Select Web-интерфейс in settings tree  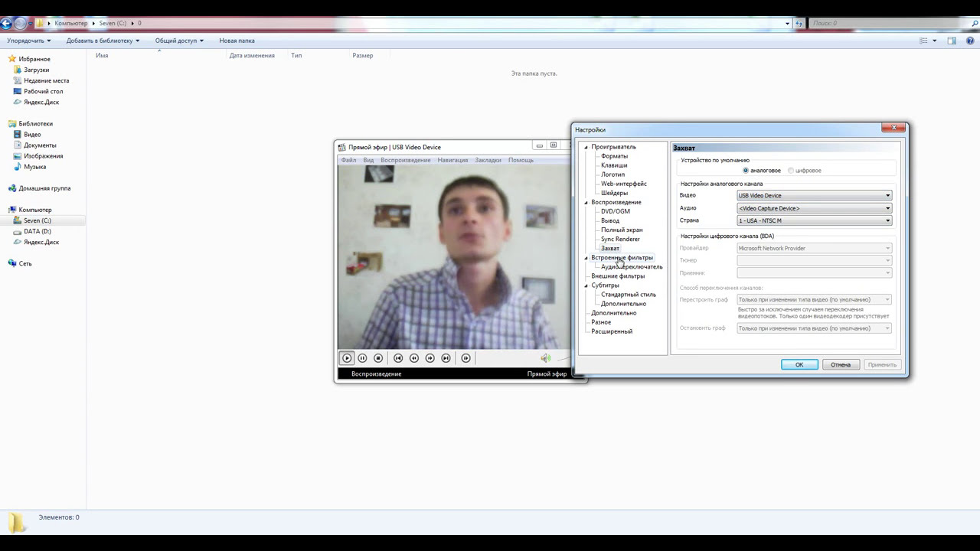[624, 184]
